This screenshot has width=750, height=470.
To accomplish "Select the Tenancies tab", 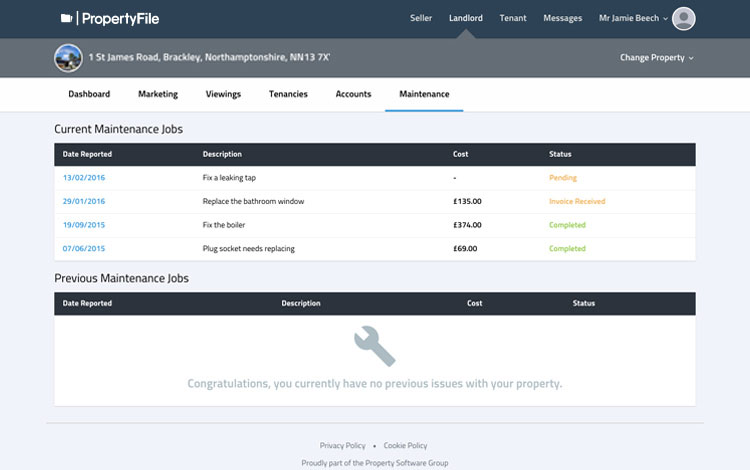I will coord(288,94).
